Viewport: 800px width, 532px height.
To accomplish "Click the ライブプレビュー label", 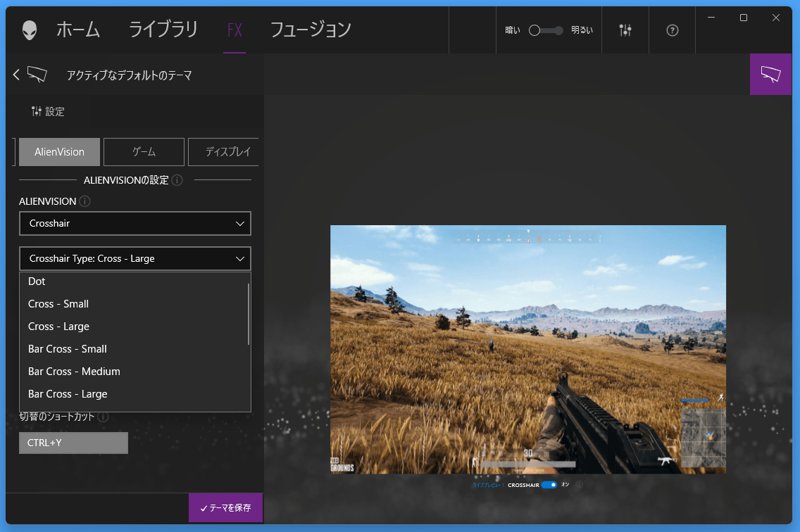I will [488, 485].
